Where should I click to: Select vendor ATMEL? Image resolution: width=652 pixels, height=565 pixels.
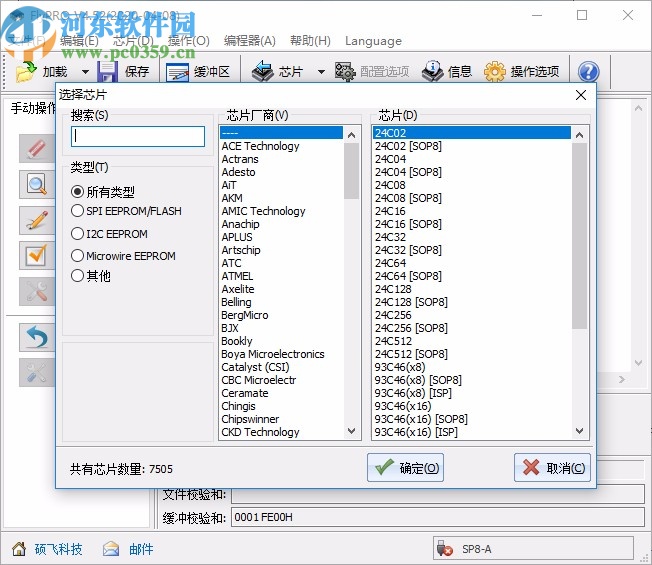(x=282, y=276)
